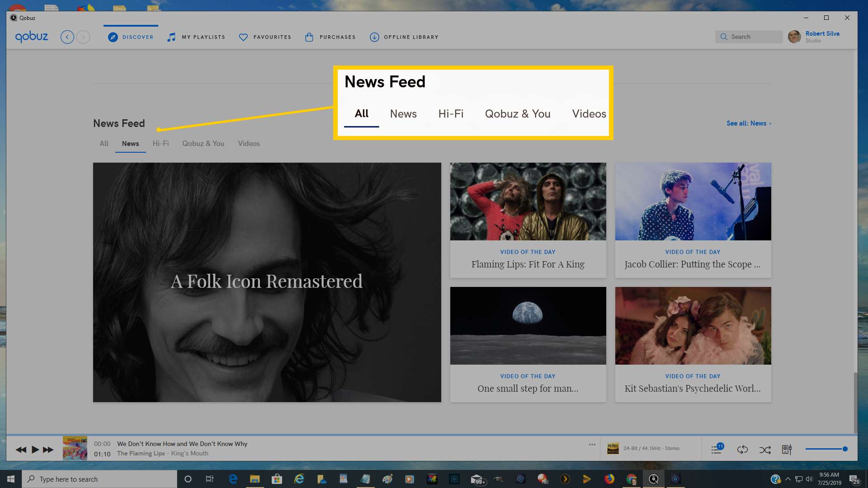This screenshot has width=868, height=488.
Task: Click the back navigation arrow button
Action: pos(67,37)
